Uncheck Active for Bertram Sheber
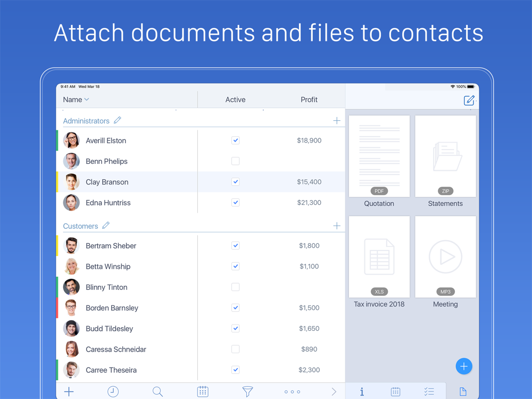 (236, 245)
